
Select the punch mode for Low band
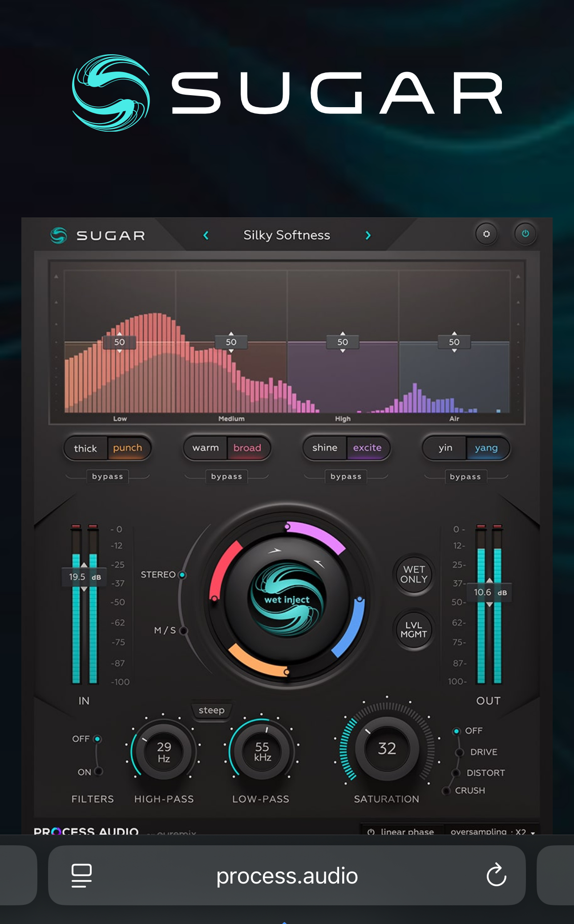click(x=128, y=448)
